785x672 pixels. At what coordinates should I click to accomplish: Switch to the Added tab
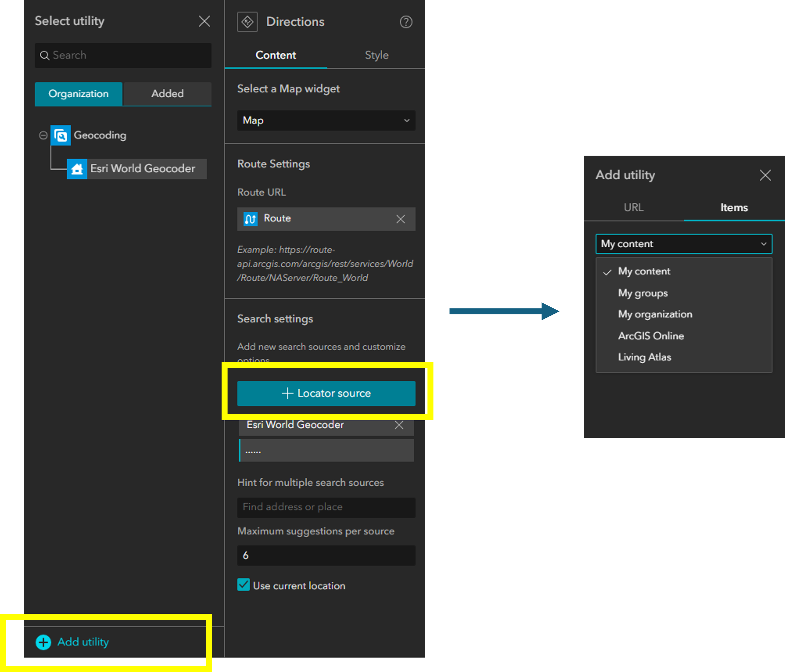coord(168,94)
